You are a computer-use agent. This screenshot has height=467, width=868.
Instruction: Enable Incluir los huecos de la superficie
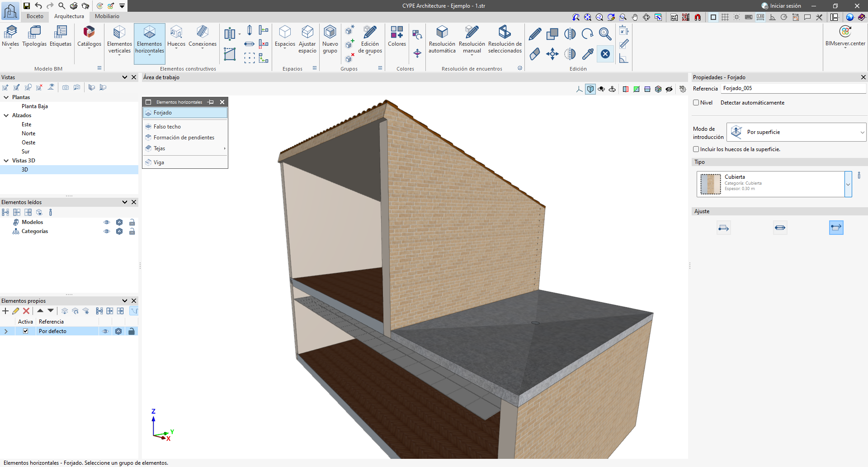(696, 149)
